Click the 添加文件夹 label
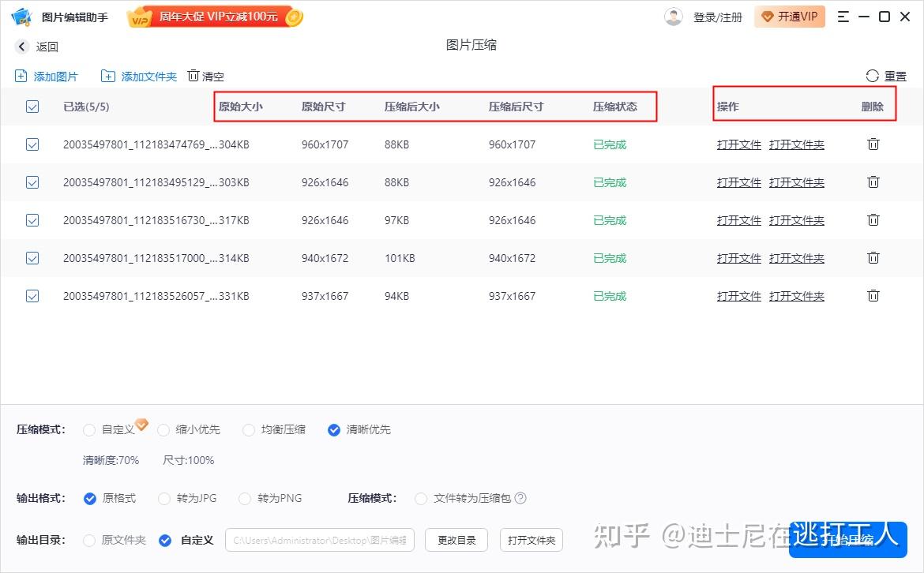 click(x=149, y=77)
